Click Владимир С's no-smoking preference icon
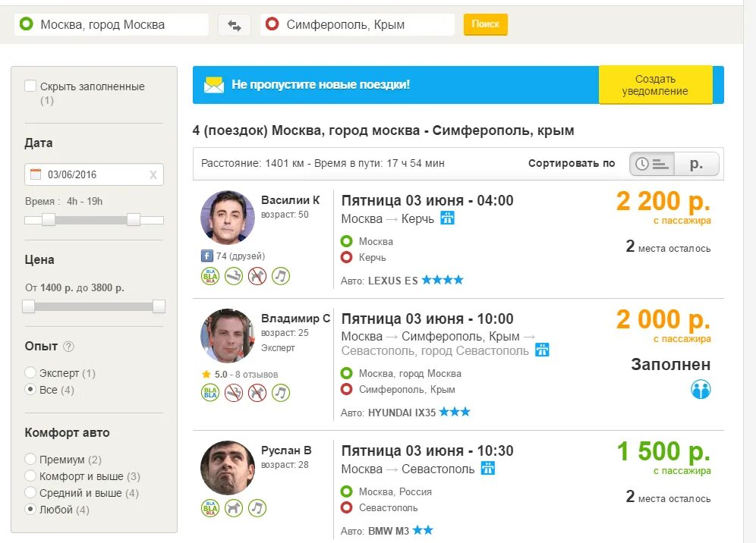This screenshot has height=543, width=756. pyautogui.click(x=233, y=393)
